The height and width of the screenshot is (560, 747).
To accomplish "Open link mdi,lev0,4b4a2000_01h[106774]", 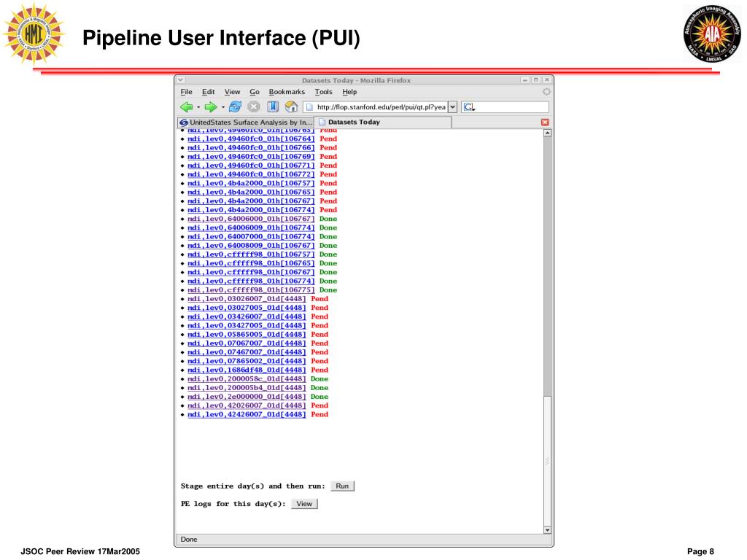I will [251, 210].
